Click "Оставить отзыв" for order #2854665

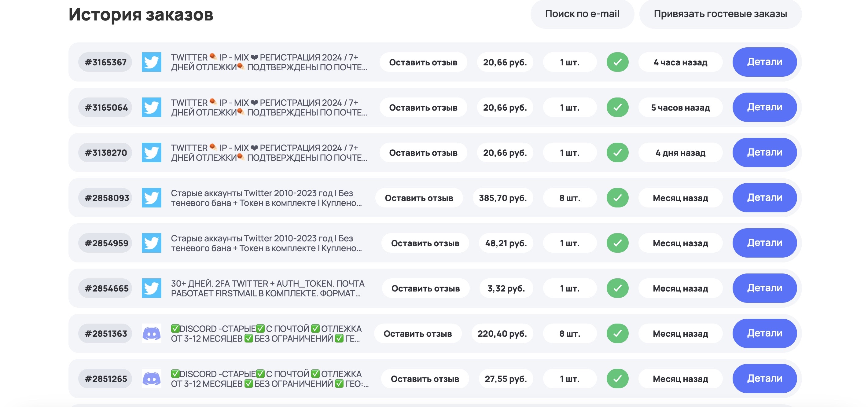click(425, 288)
